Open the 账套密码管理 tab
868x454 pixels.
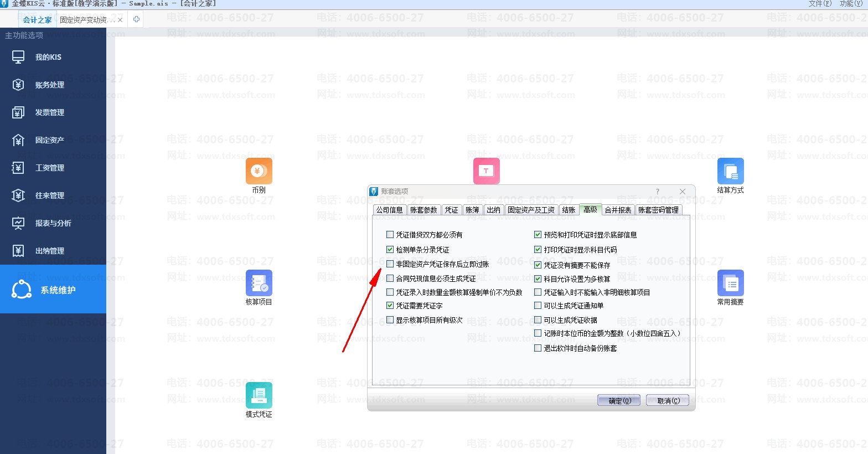tap(658, 210)
